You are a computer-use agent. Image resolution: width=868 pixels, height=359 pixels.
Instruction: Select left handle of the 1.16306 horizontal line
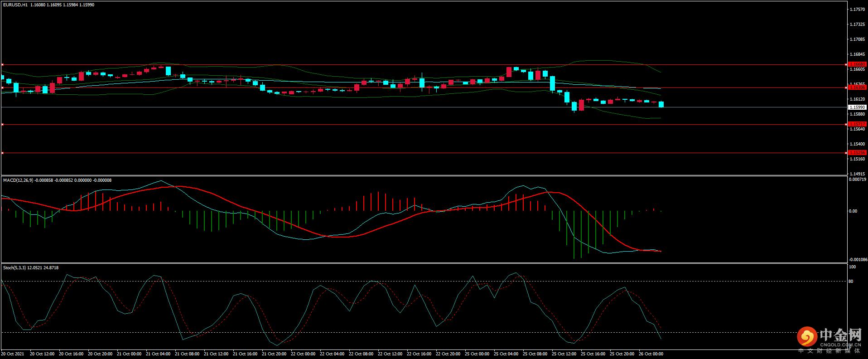pyautogui.click(x=2, y=87)
